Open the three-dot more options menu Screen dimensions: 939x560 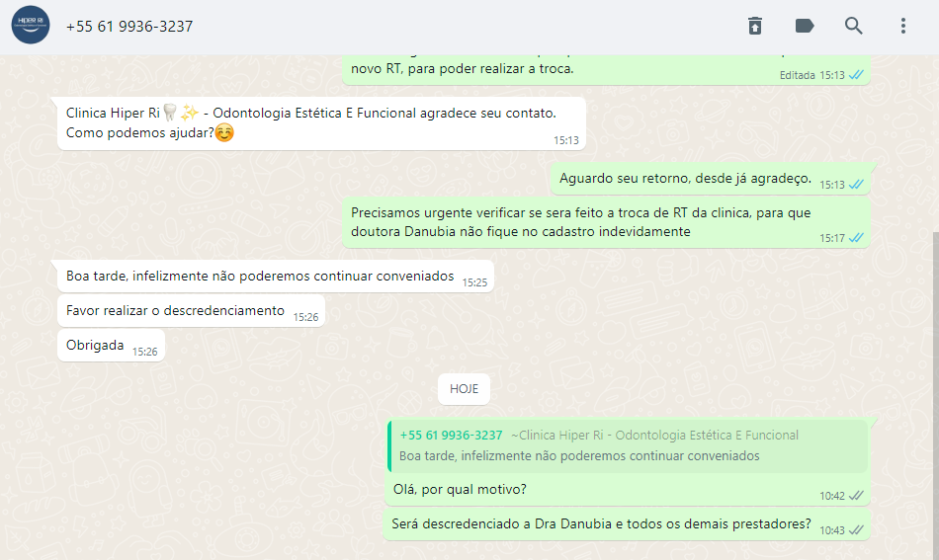(x=903, y=26)
